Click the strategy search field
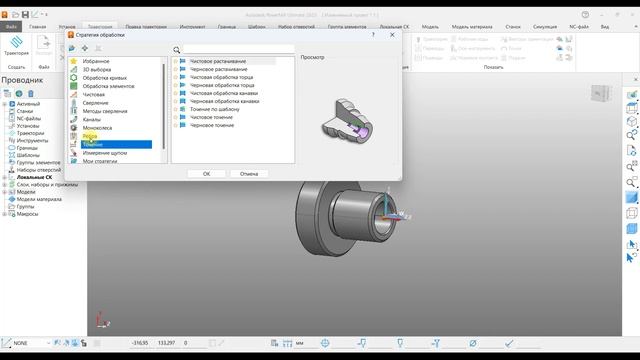Image resolution: width=640 pixels, height=360 pixels. [238, 49]
